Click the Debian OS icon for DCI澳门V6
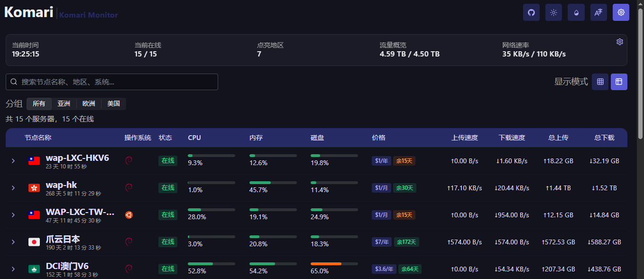This screenshot has width=644, height=279. (129, 269)
